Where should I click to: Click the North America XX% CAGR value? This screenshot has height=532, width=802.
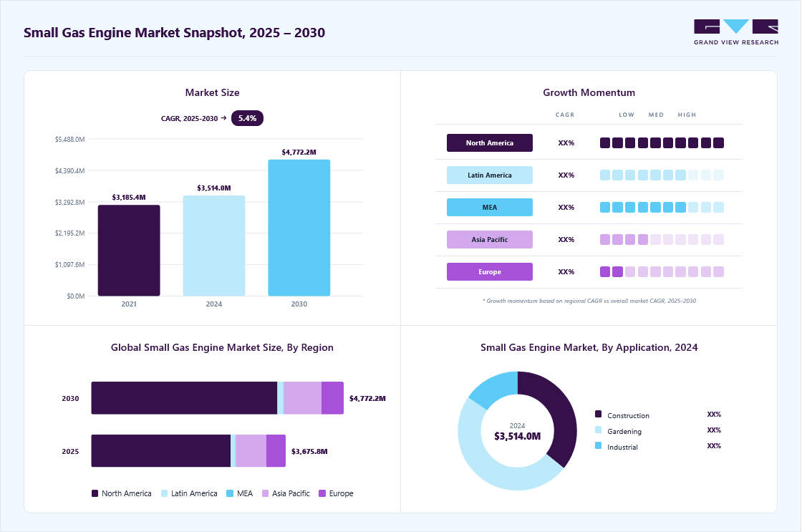[566, 142]
